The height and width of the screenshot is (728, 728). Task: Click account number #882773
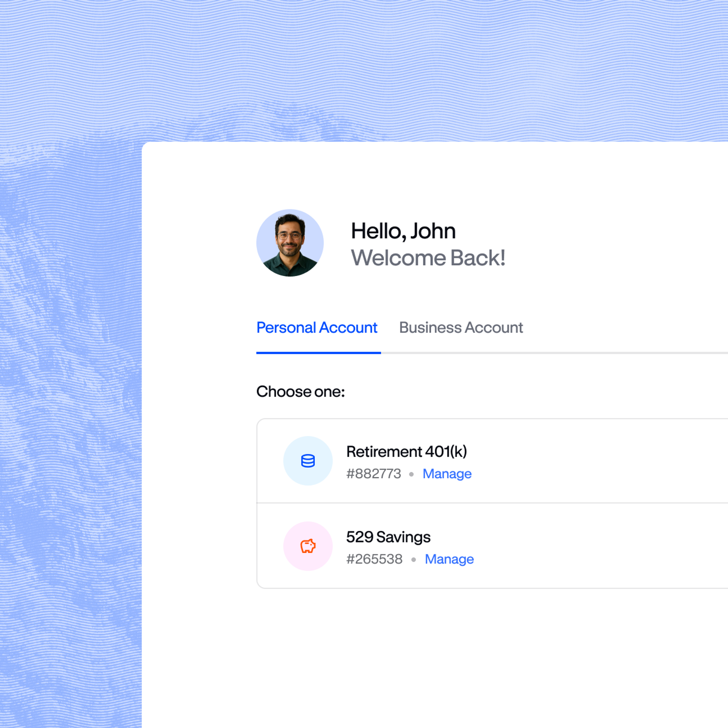(x=373, y=474)
